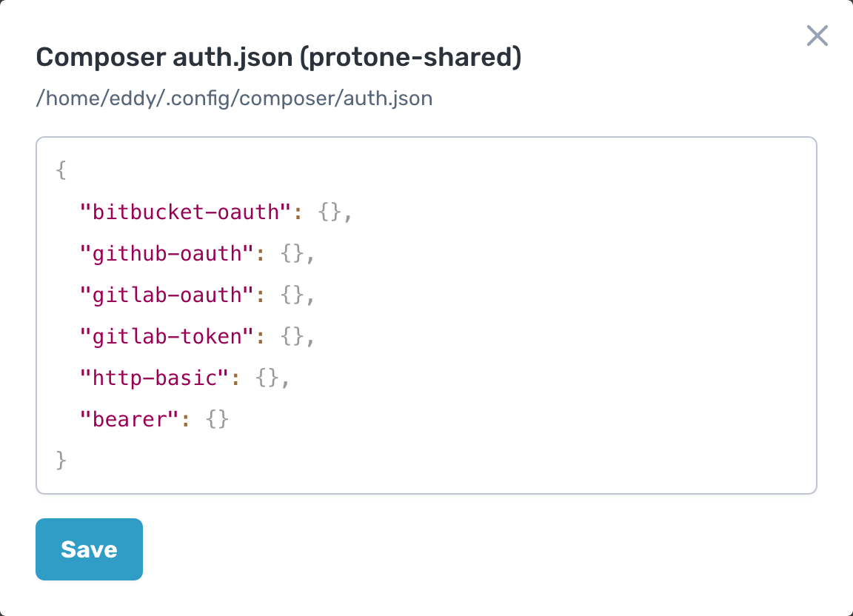The height and width of the screenshot is (616, 853).
Task: Click the empty braces after bitbucket-oauth
Action: 330,212
